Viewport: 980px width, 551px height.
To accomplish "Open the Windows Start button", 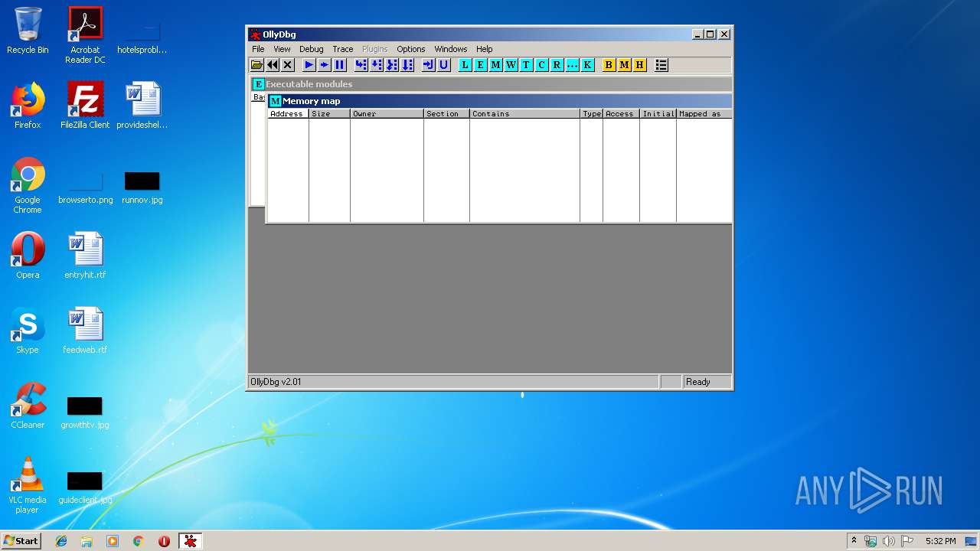I will (x=21, y=541).
